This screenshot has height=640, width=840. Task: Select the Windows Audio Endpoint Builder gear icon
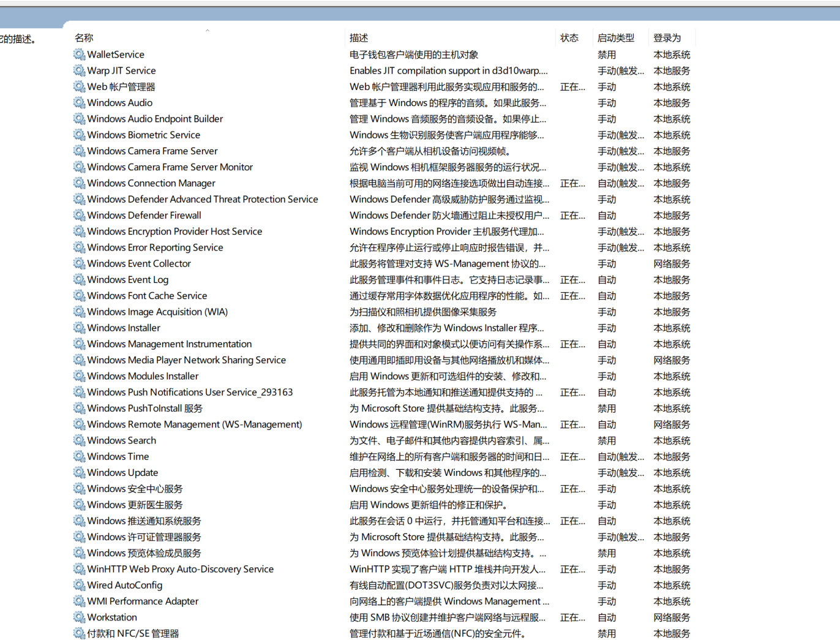point(79,119)
